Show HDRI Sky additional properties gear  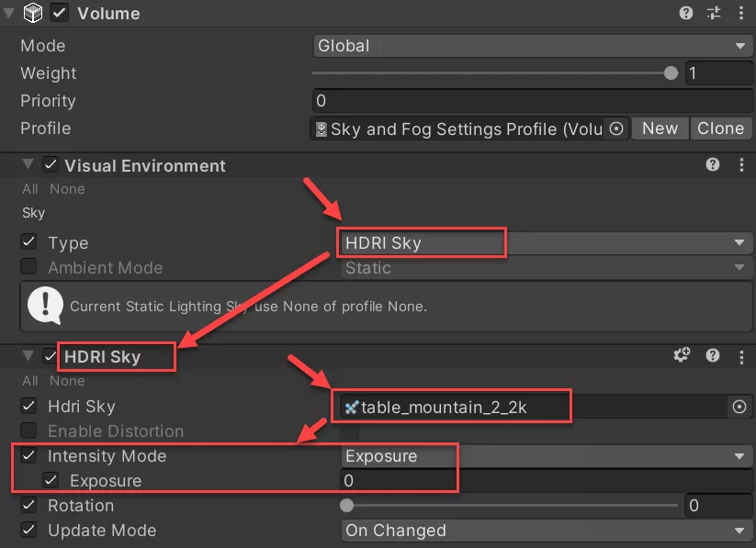pos(682,355)
